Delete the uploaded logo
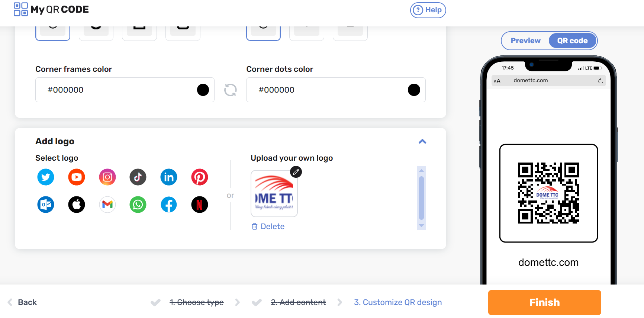 click(268, 227)
